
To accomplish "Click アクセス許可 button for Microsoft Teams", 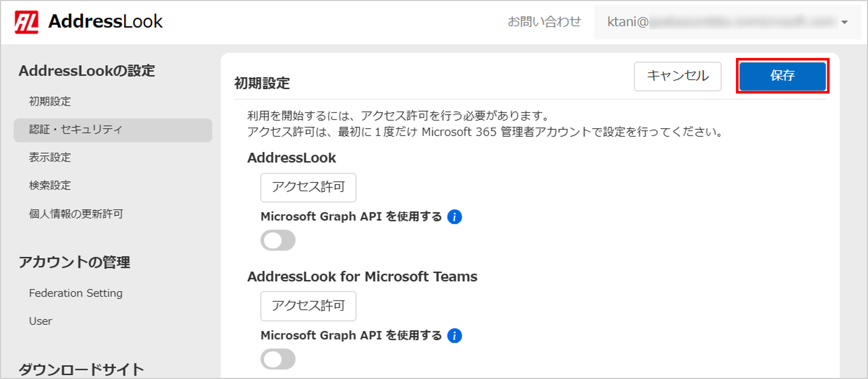I will click(308, 306).
